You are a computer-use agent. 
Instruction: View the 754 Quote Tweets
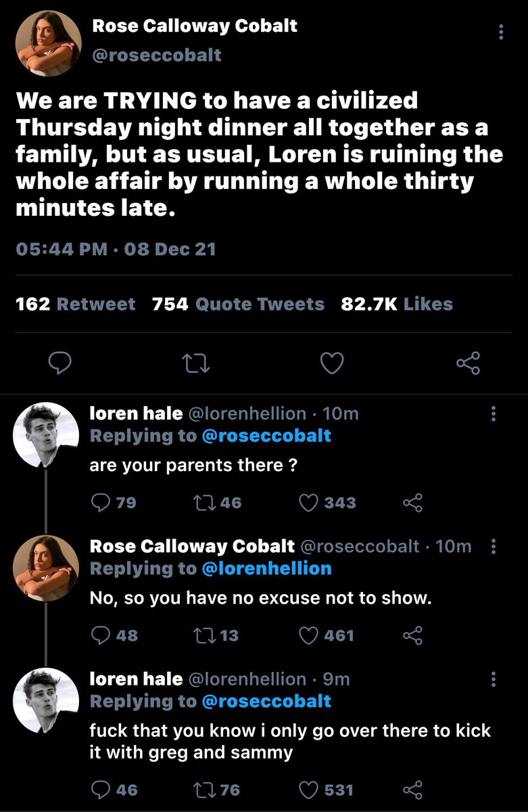click(238, 304)
